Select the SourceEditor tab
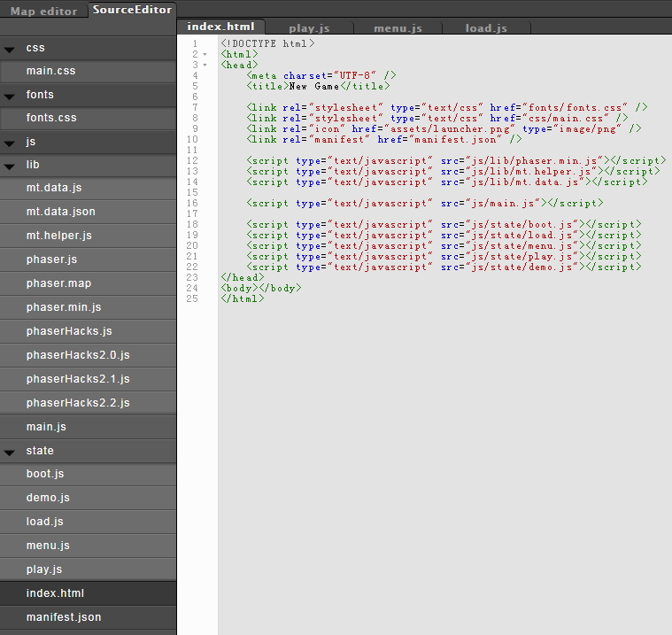The image size is (672, 635). coord(132,10)
